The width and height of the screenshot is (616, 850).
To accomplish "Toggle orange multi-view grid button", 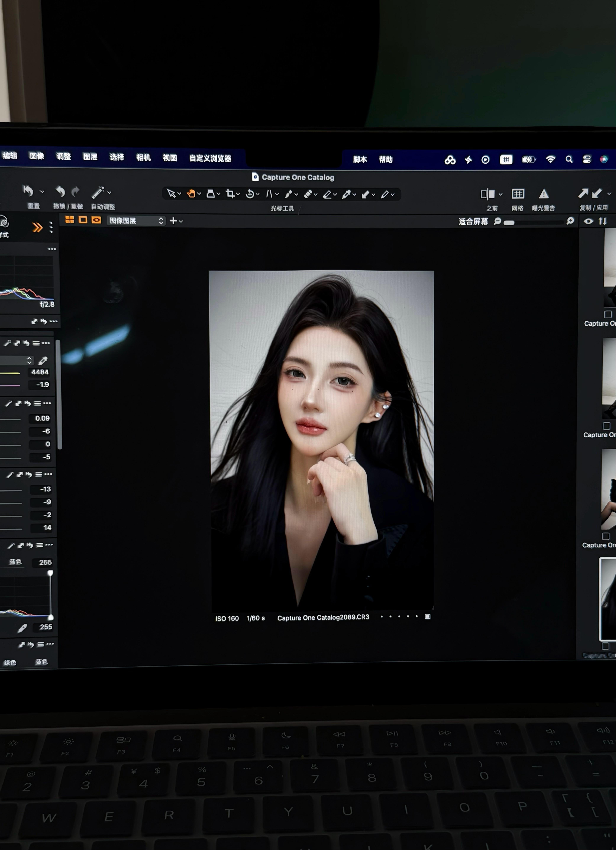I will (70, 220).
